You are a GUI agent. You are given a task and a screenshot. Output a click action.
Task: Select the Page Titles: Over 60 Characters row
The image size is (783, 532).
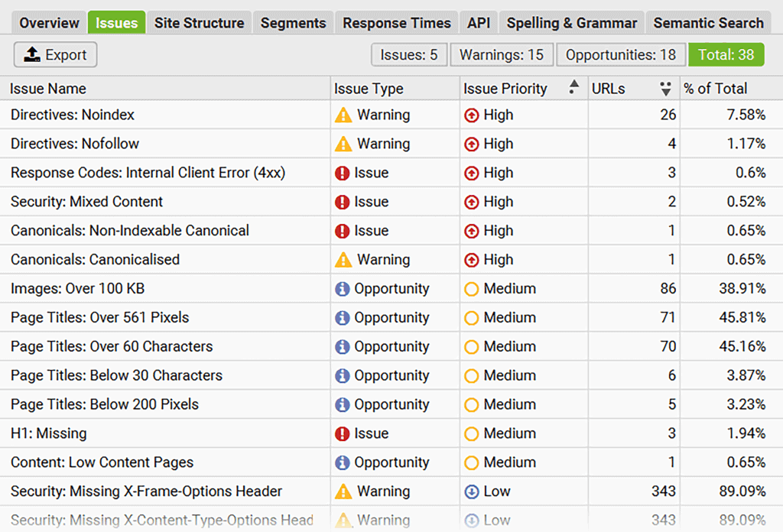point(112,347)
